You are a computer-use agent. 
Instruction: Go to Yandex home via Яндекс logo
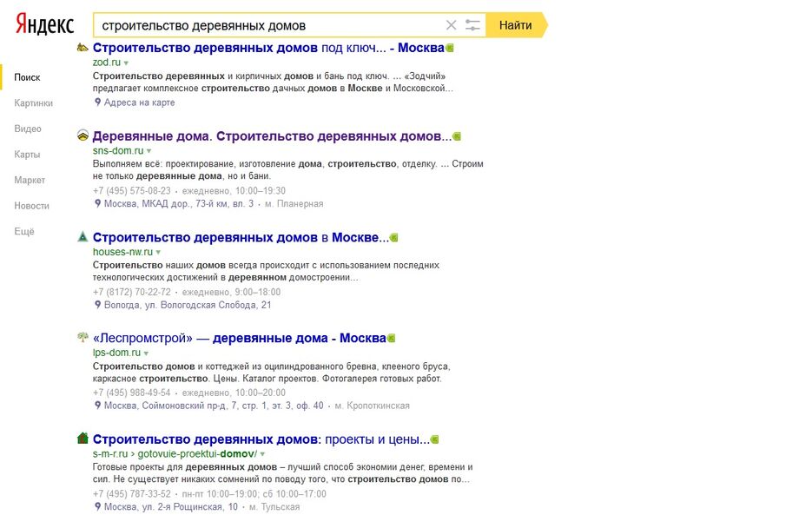pyautogui.click(x=44, y=23)
